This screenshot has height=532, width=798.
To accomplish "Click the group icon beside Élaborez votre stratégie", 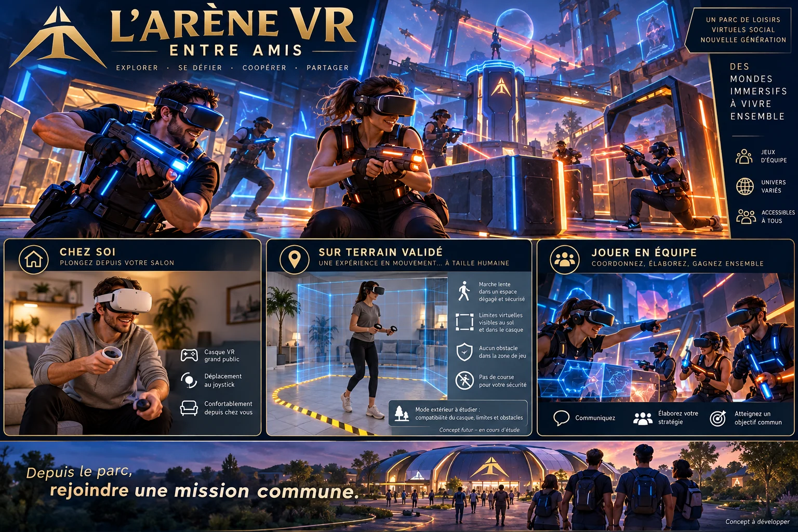I will (643, 418).
